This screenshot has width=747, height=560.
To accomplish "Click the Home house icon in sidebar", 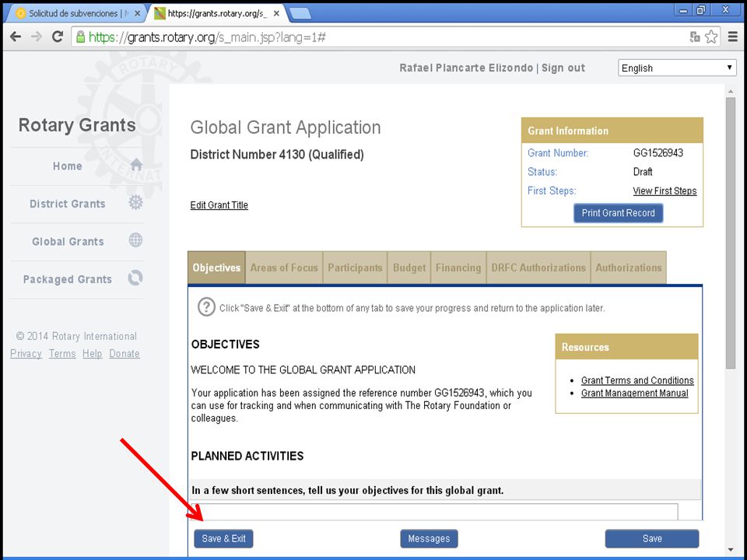I will (x=136, y=165).
